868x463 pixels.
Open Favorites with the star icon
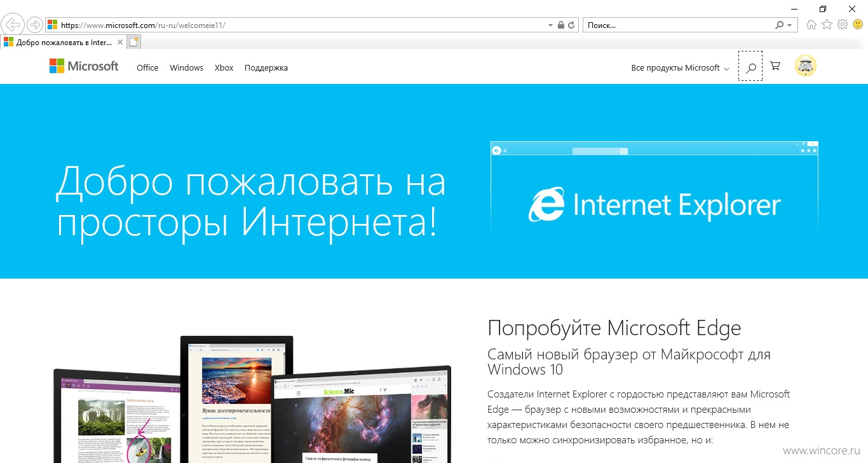[x=827, y=25]
